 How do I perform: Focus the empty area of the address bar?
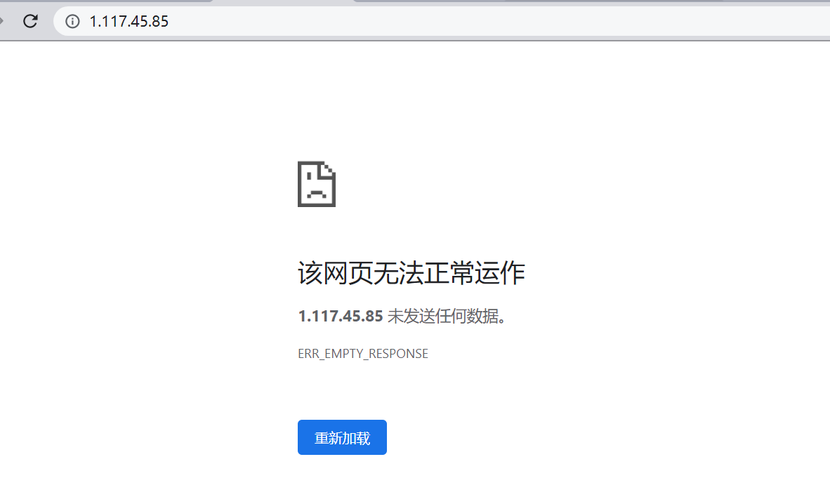pos(498,21)
